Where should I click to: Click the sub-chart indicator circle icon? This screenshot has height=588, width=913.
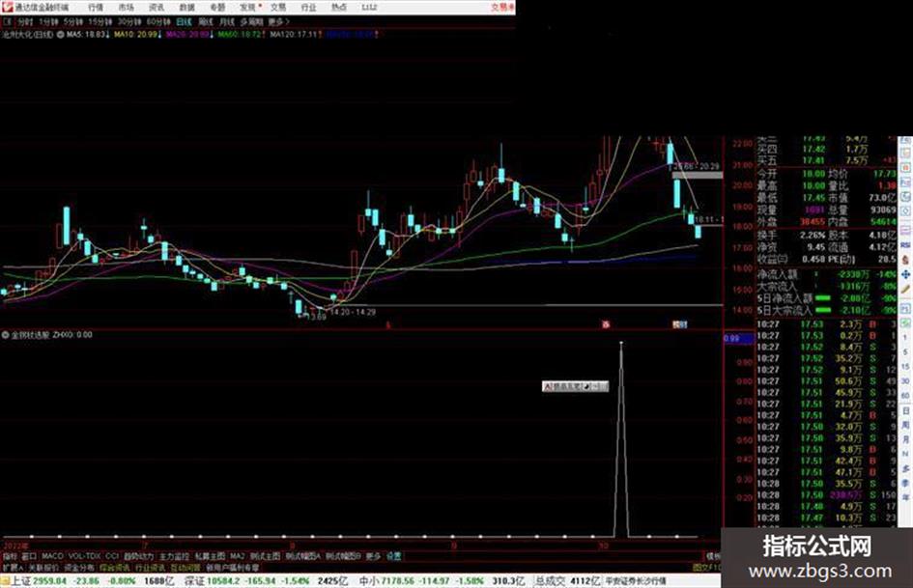point(5,335)
